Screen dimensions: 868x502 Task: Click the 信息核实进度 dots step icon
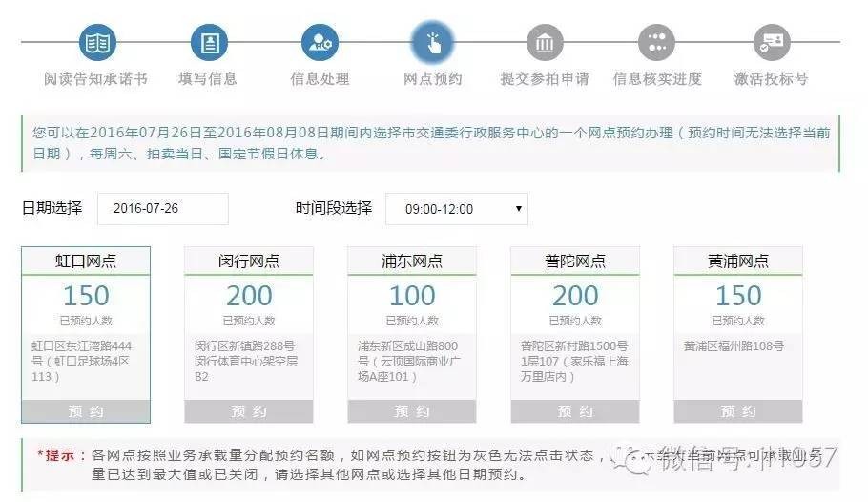pyautogui.click(x=656, y=43)
